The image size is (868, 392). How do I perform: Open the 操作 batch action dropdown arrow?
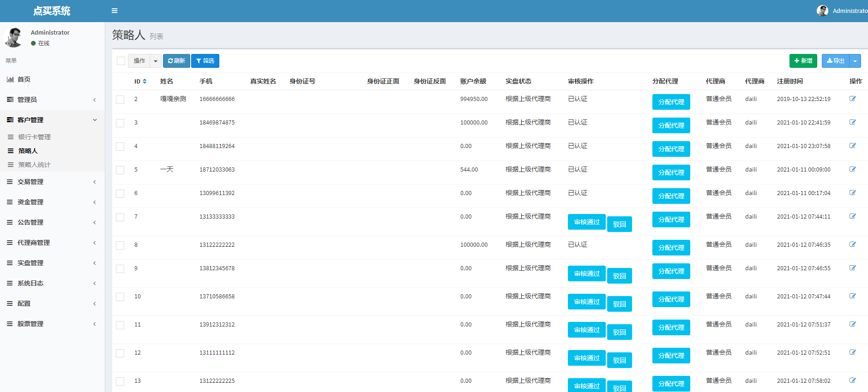[x=156, y=61]
